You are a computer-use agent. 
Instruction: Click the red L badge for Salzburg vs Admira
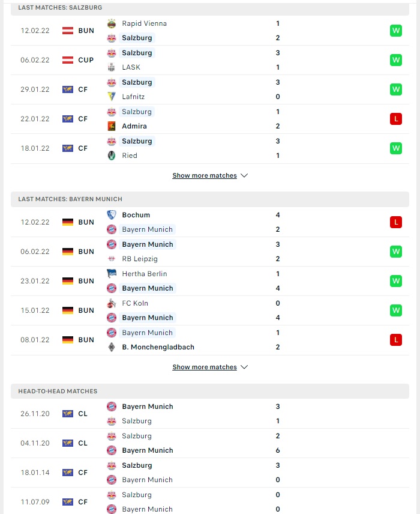click(x=396, y=119)
